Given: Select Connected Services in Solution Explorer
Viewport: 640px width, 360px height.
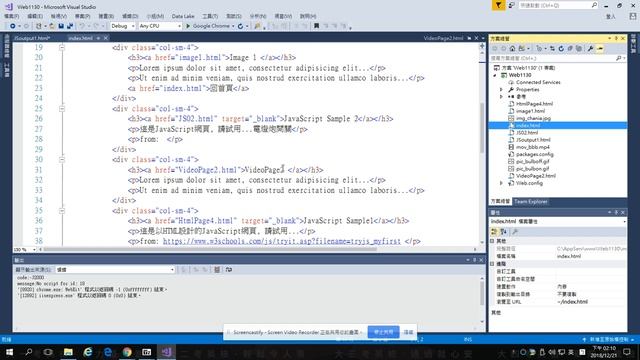Looking at the screenshot, I should click(x=538, y=82).
